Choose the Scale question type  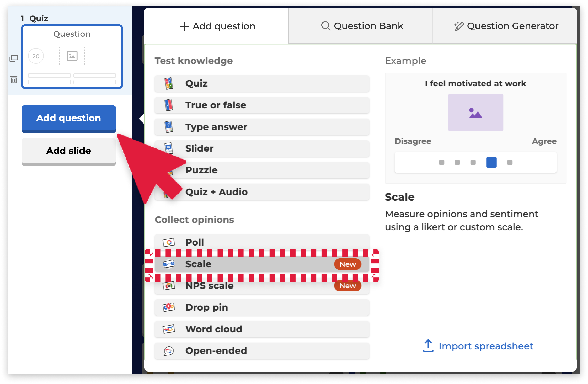tap(262, 264)
